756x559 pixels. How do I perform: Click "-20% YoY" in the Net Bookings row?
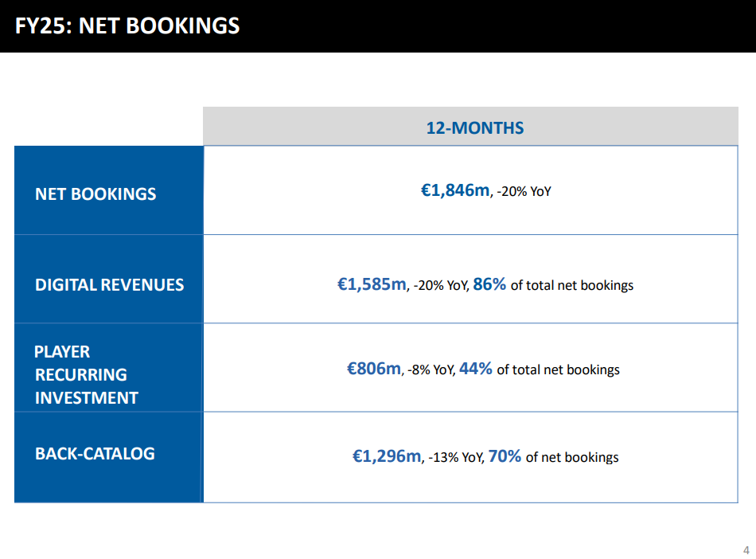(x=524, y=192)
